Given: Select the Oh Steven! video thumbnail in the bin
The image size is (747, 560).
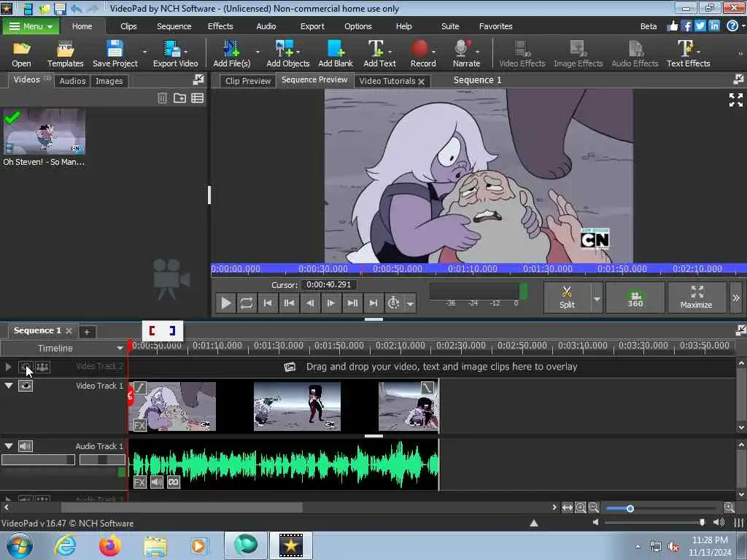Looking at the screenshot, I should click(44, 131).
